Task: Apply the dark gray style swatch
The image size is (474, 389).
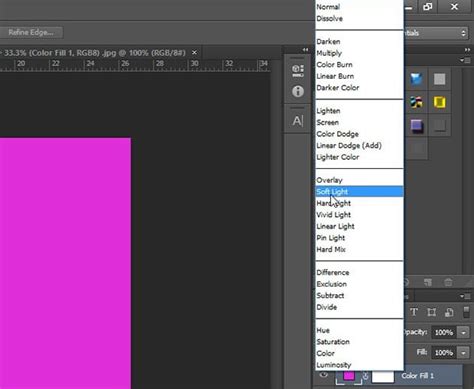Action: click(439, 125)
